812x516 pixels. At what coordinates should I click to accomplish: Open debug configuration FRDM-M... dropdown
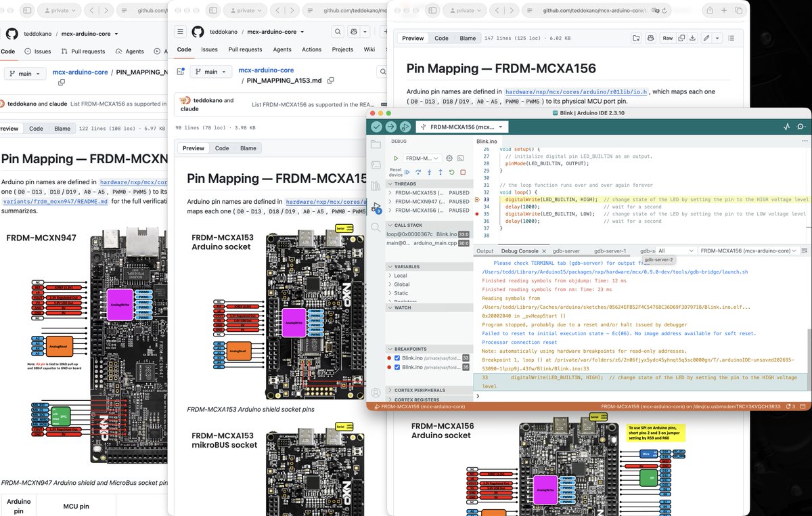pyautogui.click(x=422, y=158)
